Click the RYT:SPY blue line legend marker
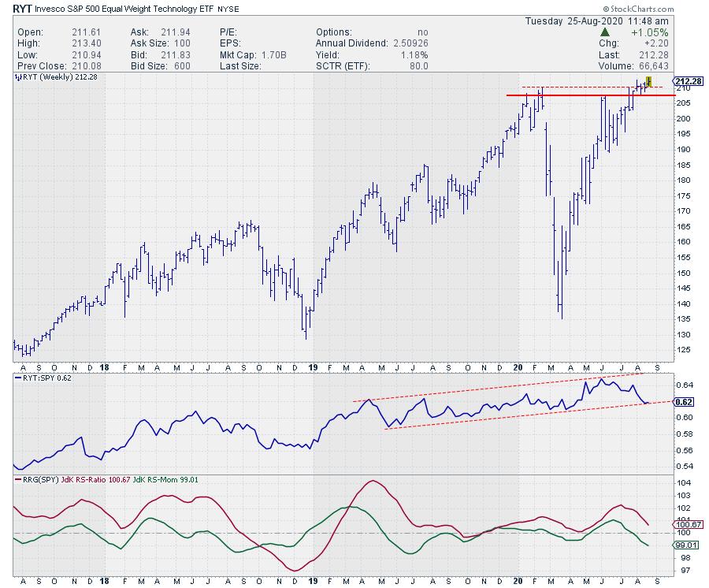 click(x=17, y=378)
